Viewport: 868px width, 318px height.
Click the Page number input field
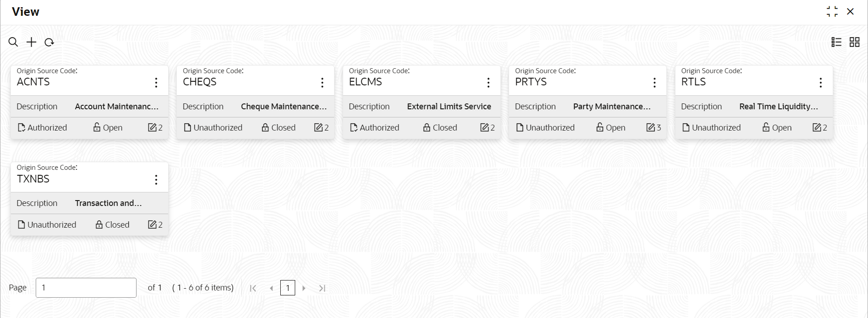86,288
